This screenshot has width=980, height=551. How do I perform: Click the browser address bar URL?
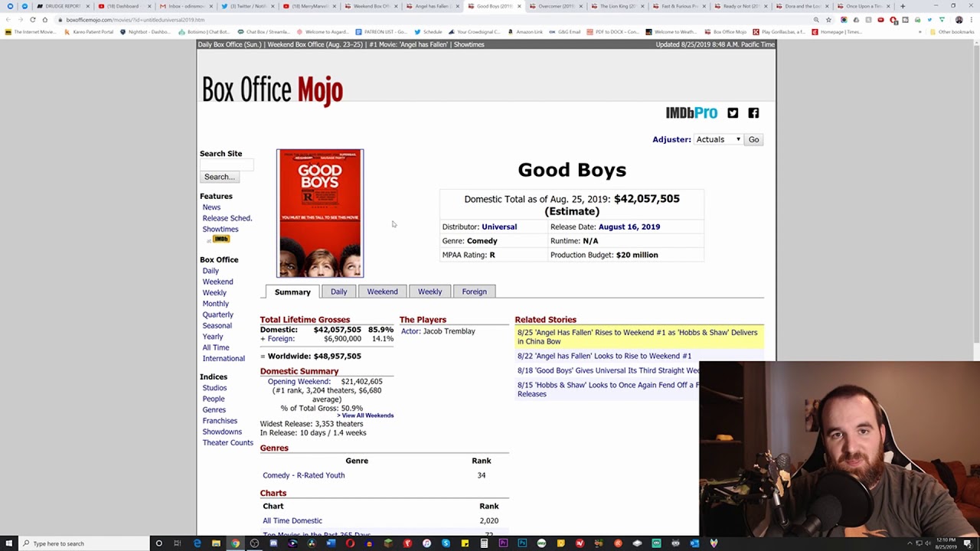(x=135, y=19)
